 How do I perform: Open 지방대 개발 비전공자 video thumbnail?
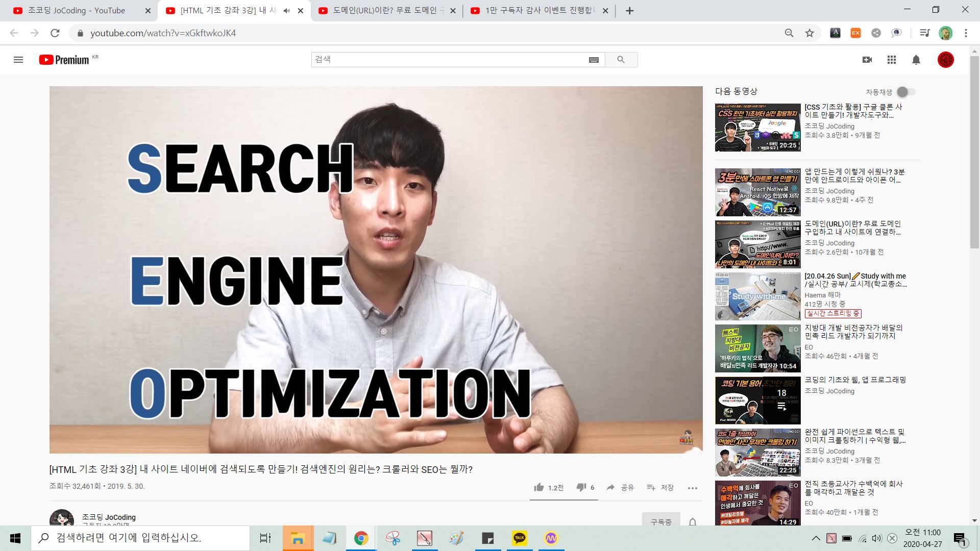757,348
